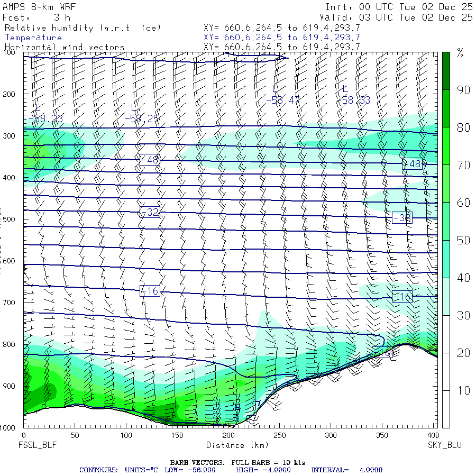The width and height of the screenshot is (476, 476).
Task: Click the left '-32' temperature contour label
Action: click(150, 212)
